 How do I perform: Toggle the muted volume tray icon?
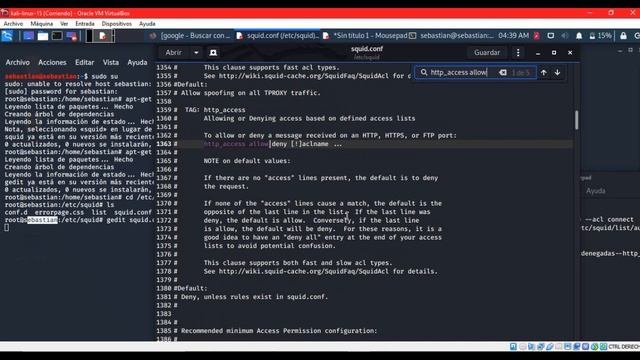565,36
